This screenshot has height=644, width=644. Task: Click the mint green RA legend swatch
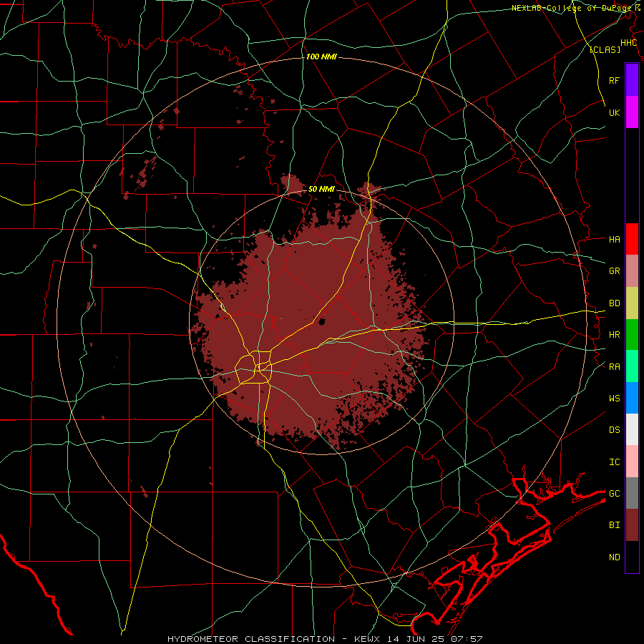[632, 366]
